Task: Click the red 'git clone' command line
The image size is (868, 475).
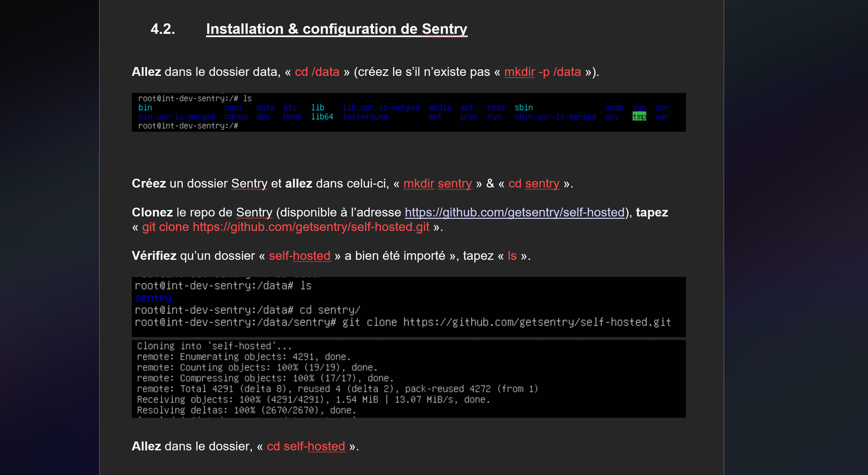Action: pos(285,227)
